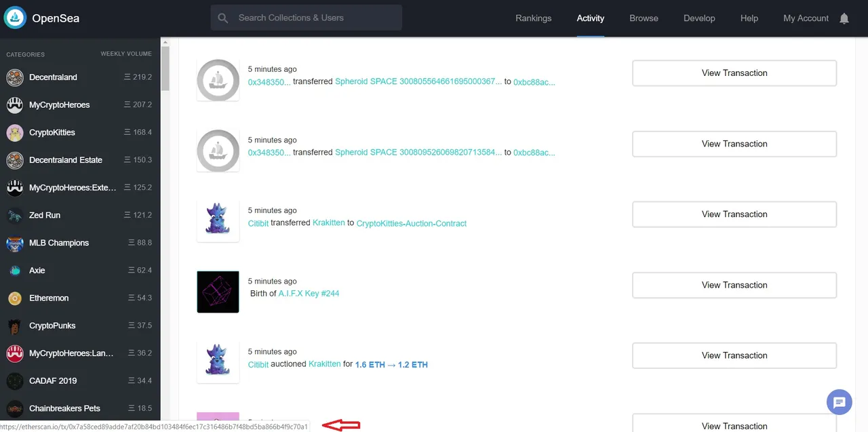Open Citibit link in the transferred row
Viewport: 868px width, 432px height.
pyautogui.click(x=258, y=223)
